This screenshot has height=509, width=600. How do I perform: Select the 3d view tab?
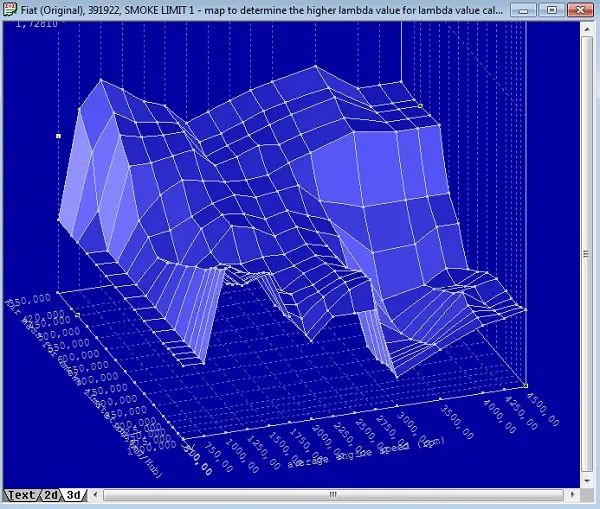pyautogui.click(x=75, y=495)
